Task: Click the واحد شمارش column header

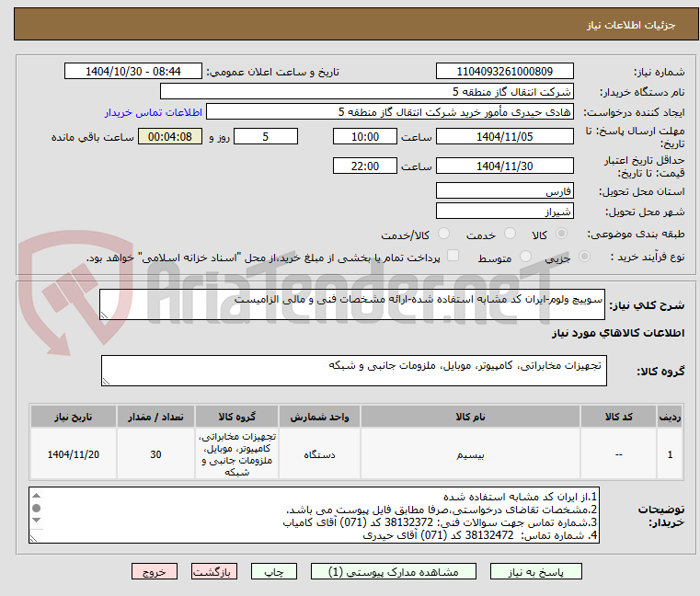Action: tap(319, 417)
